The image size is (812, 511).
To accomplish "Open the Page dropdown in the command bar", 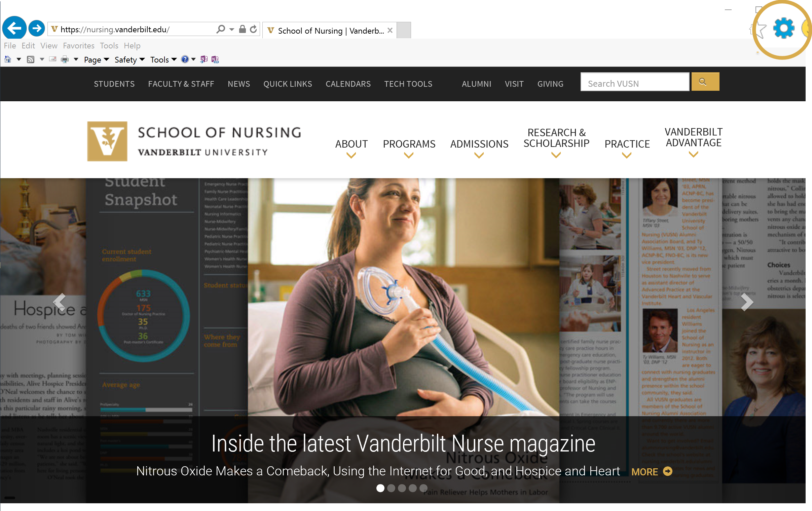I will point(97,60).
